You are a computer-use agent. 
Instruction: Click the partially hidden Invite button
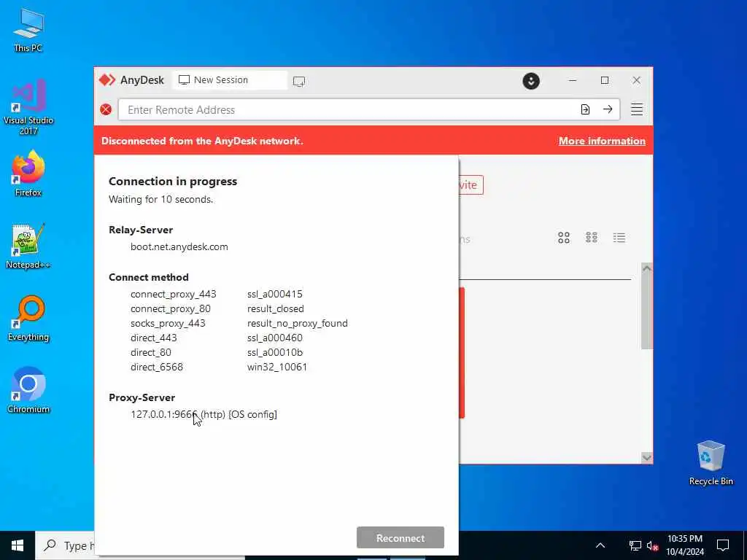point(471,184)
